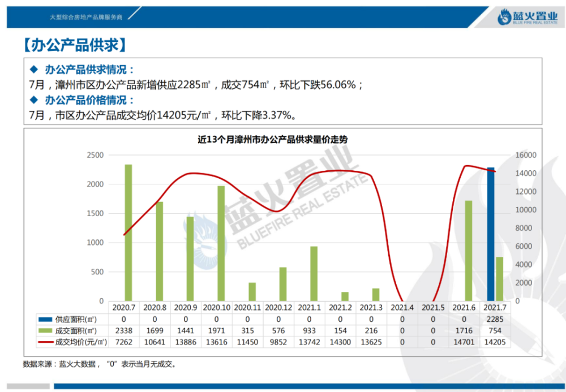Click the green bar for 2020.9
566x392 pixels.
(x=190, y=259)
